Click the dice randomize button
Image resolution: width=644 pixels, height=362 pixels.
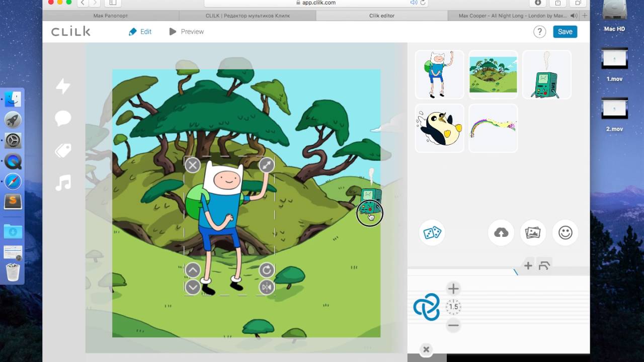coord(432,233)
